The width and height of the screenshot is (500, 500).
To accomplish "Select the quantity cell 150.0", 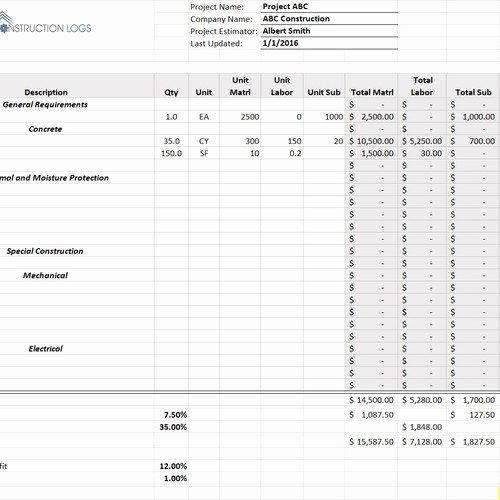I will click(x=171, y=153).
